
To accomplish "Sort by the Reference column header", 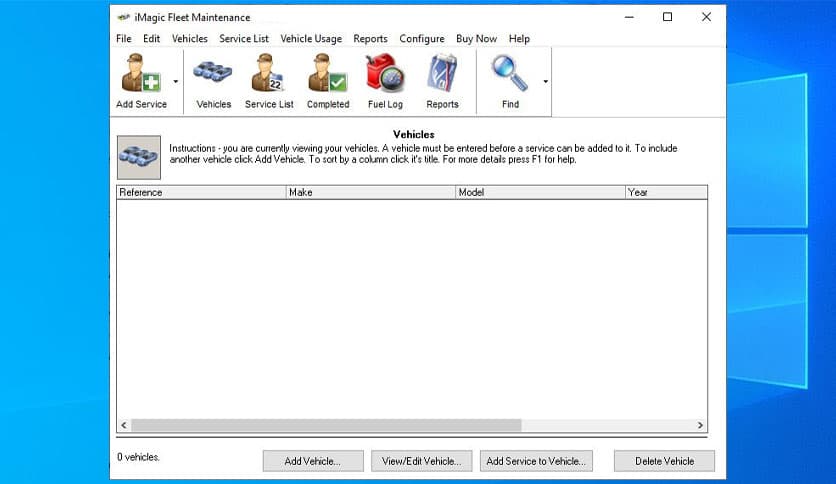I will tap(201, 192).
